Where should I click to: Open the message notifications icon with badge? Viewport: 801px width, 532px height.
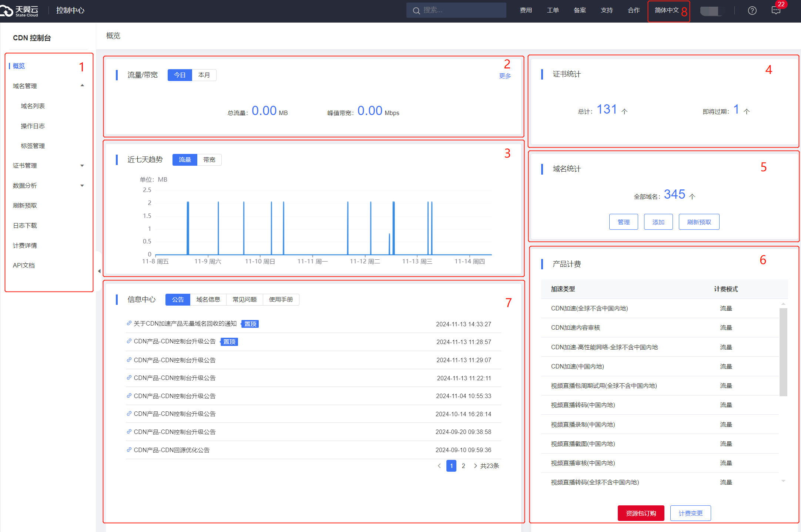tap(776, 10)
